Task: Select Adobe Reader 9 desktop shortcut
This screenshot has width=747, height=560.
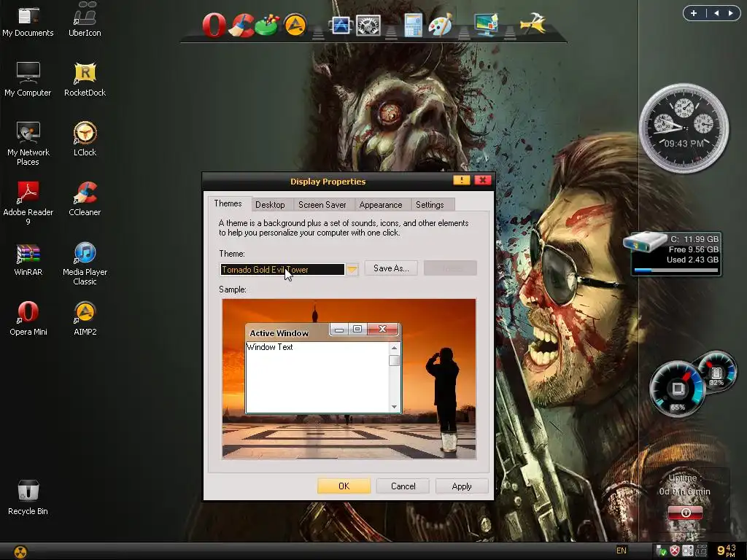Action: tap(28, 203)
